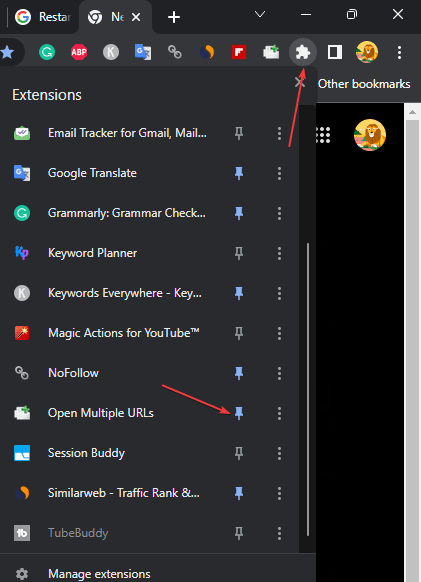The height and width of the screenshot is (582, 421).
Task: Select Similarweb - Traffic Rank entry
Action: click(124, 493)
